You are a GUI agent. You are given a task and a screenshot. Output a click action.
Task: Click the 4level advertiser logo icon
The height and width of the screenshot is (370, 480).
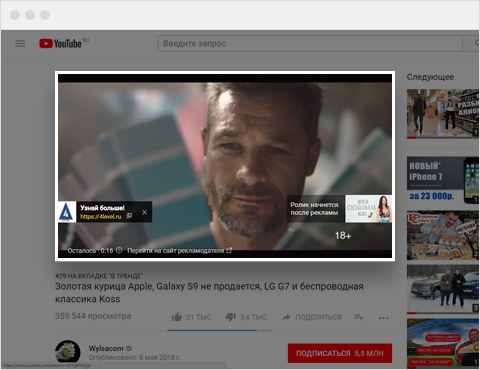tap(67, 212)
